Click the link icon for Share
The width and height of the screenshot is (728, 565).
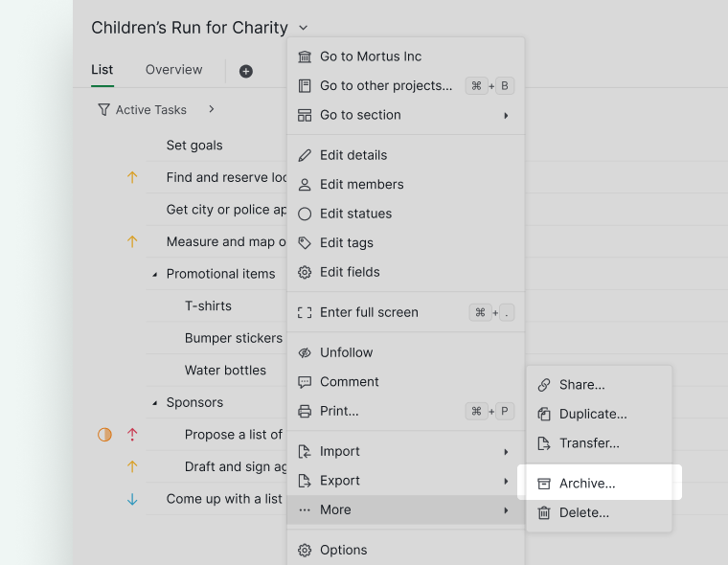coord(544,385)
